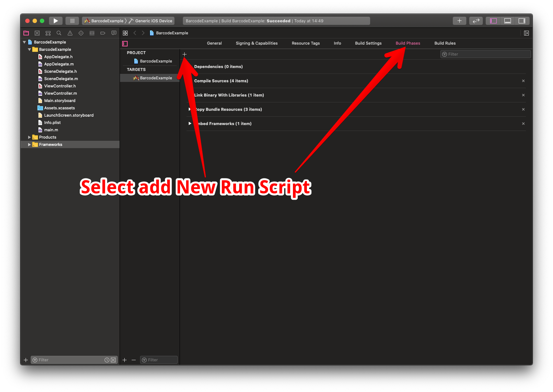Open the code review arrows icon

476,20
